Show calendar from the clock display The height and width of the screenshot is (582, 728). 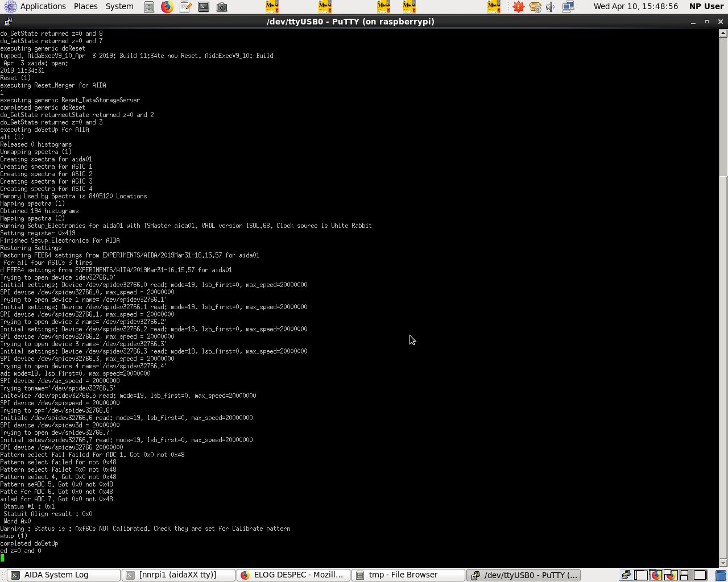coord(636,6)
